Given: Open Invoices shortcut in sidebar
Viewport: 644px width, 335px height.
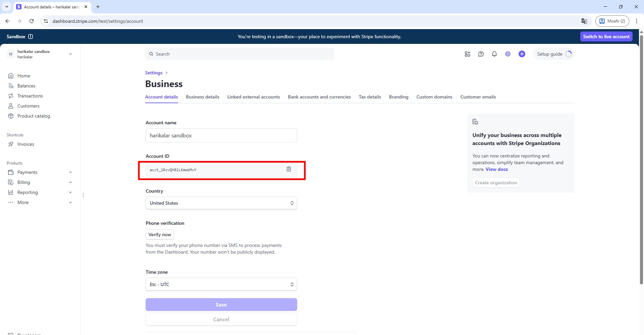Looking at the screenshot, I should pos(25,144).
